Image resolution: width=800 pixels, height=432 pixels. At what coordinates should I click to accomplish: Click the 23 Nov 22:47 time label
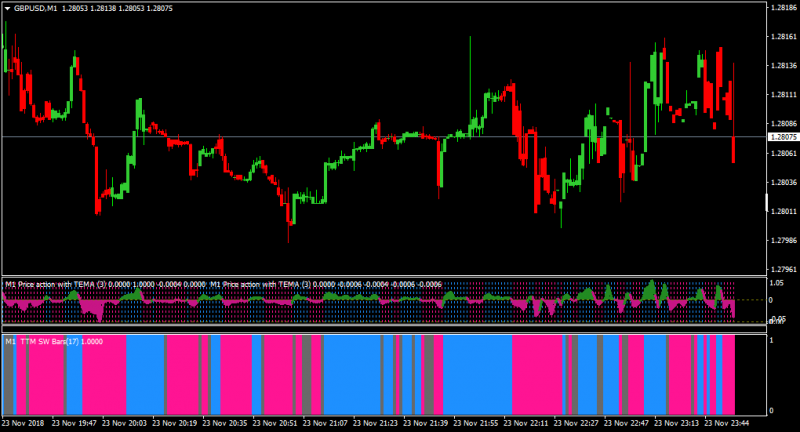pos(627,423)
